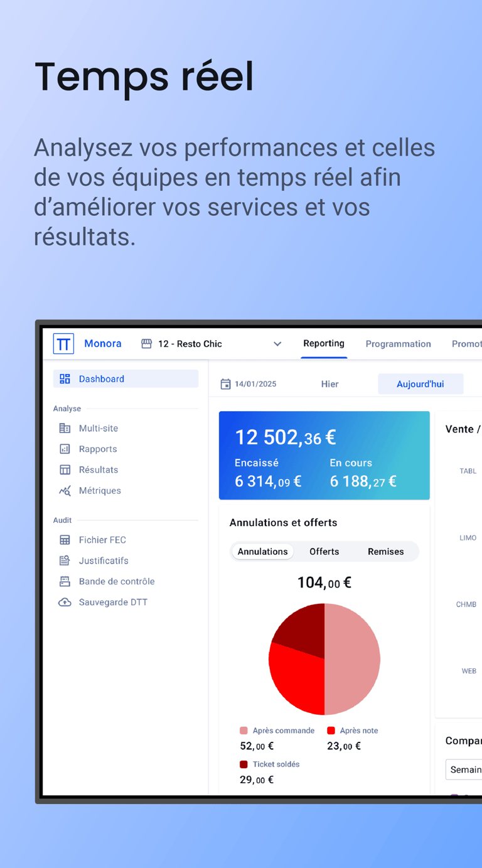Image resolution: width=482 pixels, height=868 pixels.
Task: Click the Après note red legend swatch
Action: (x=331, y=731)
